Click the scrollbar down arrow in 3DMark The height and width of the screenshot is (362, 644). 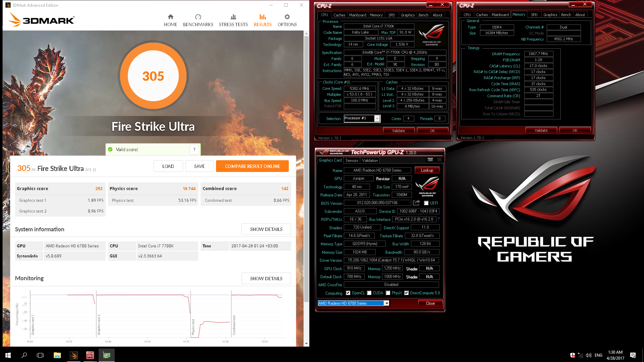click(x=306, y=344)
